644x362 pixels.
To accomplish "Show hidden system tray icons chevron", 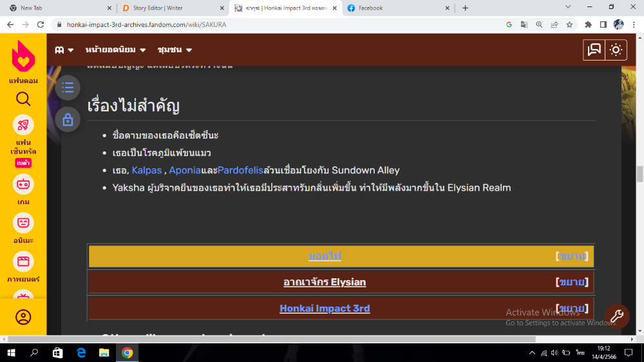I will click(532, 352).
